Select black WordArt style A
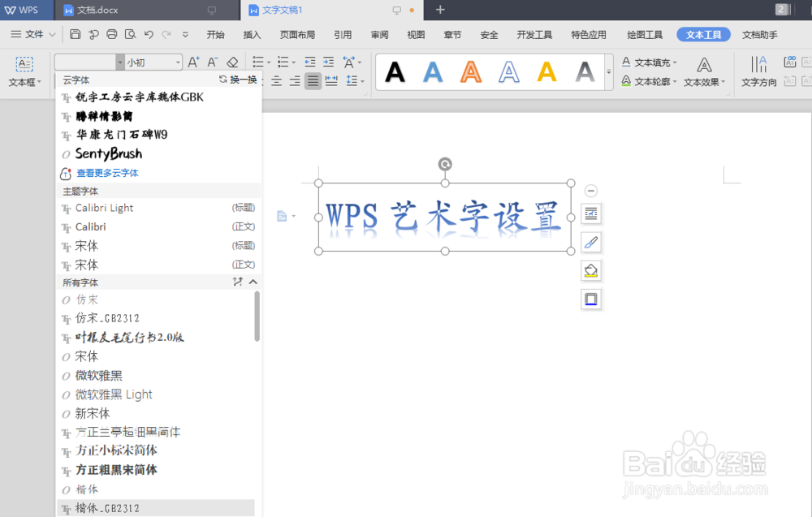The width and height of the screenshot is (812, 517). pos(395,72)
